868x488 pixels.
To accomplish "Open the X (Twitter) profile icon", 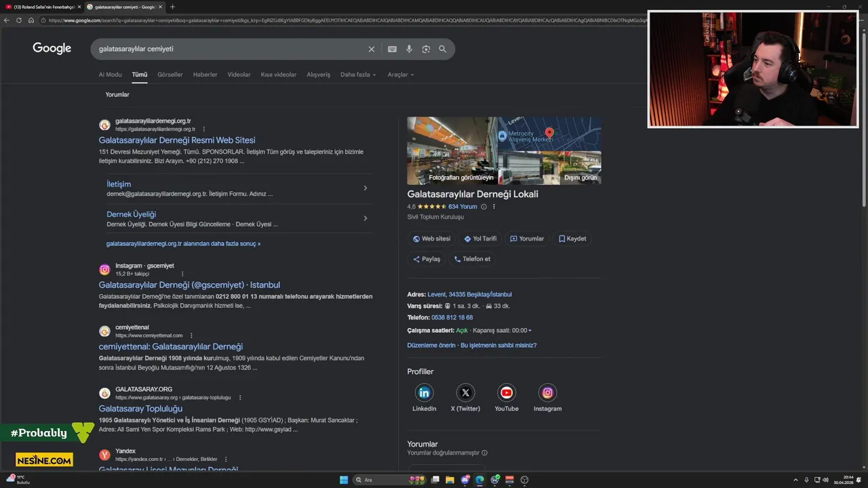I will pyautogui.click(x=465, y=392).
